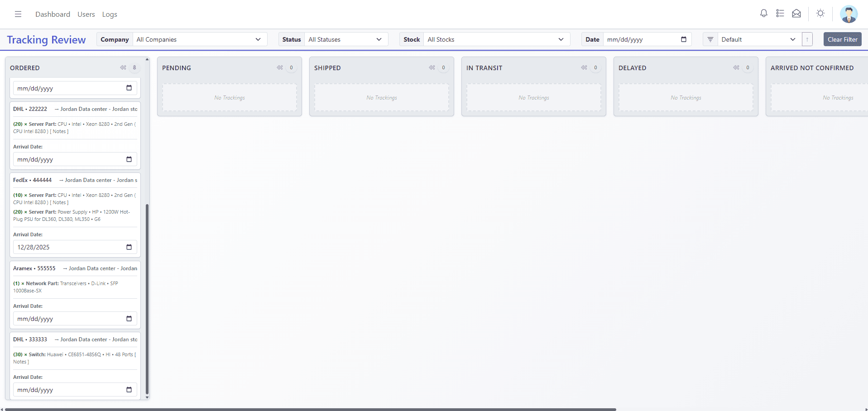Open calendar for FedEx 444444 arrival date
Screen dimensions: 868x411
(129, 247)
